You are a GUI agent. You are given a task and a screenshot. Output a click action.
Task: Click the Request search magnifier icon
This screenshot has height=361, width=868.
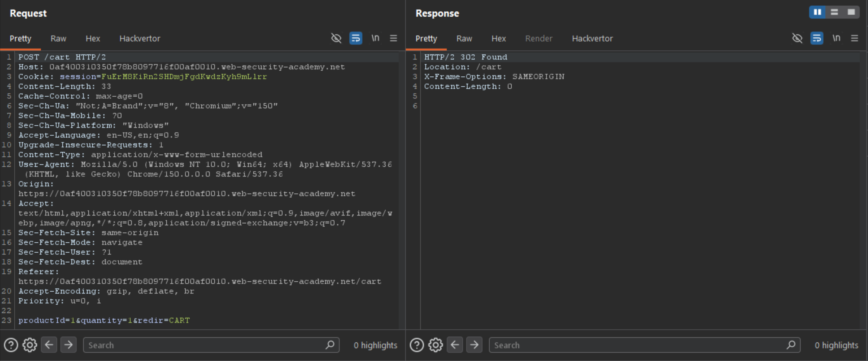[x=330, y=345]
